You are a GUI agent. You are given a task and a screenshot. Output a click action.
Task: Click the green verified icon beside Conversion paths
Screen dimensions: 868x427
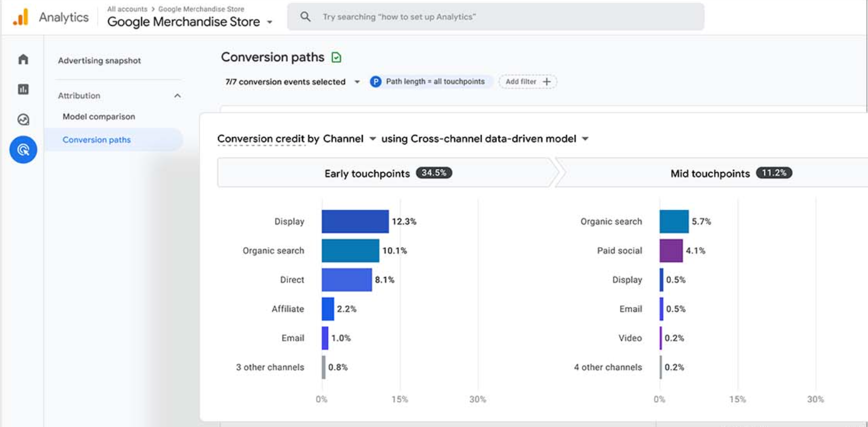tap(336, 57)
